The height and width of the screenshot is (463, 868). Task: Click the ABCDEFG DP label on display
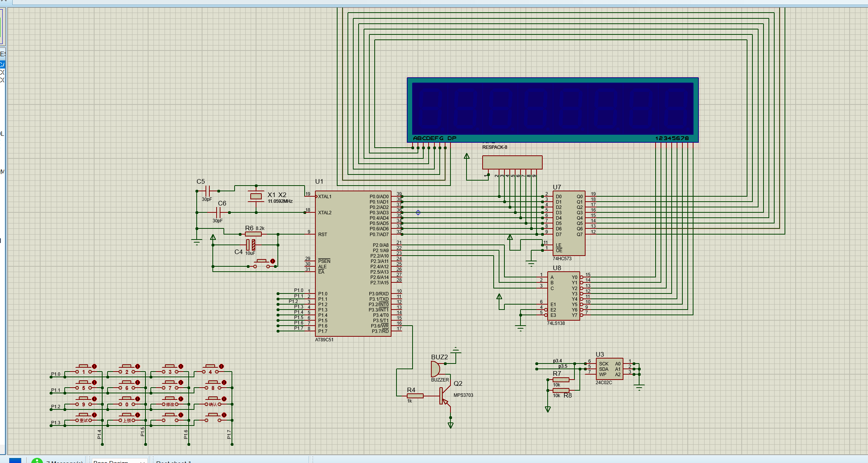tap(434, 138)
